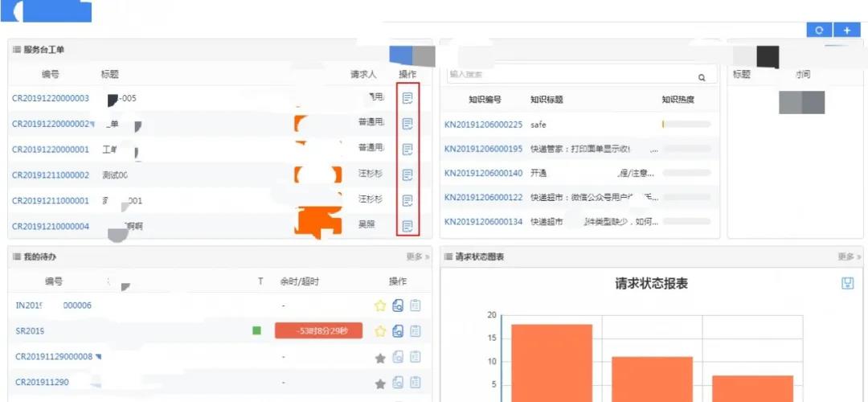Open work order CR20191210000004
The width and height of the screenshot is (868, 402).
pyautogui.click(x=51, y=226)
